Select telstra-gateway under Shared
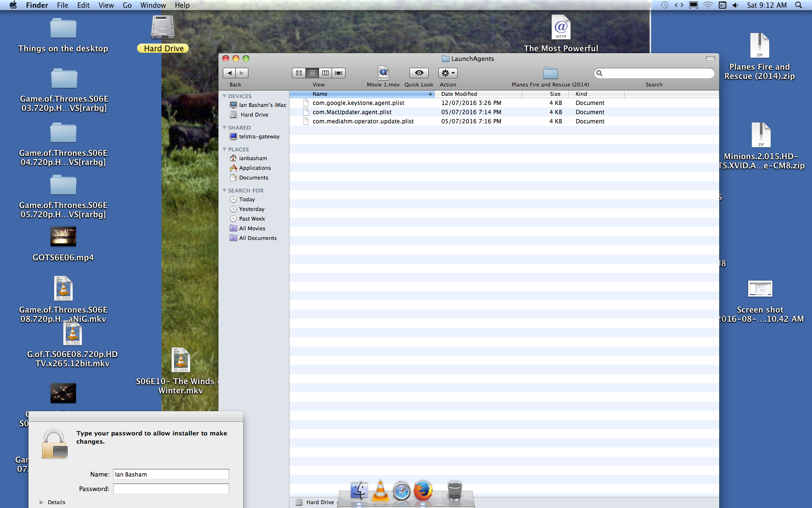This screenshot has width=812, height=508. click(255, 136)
